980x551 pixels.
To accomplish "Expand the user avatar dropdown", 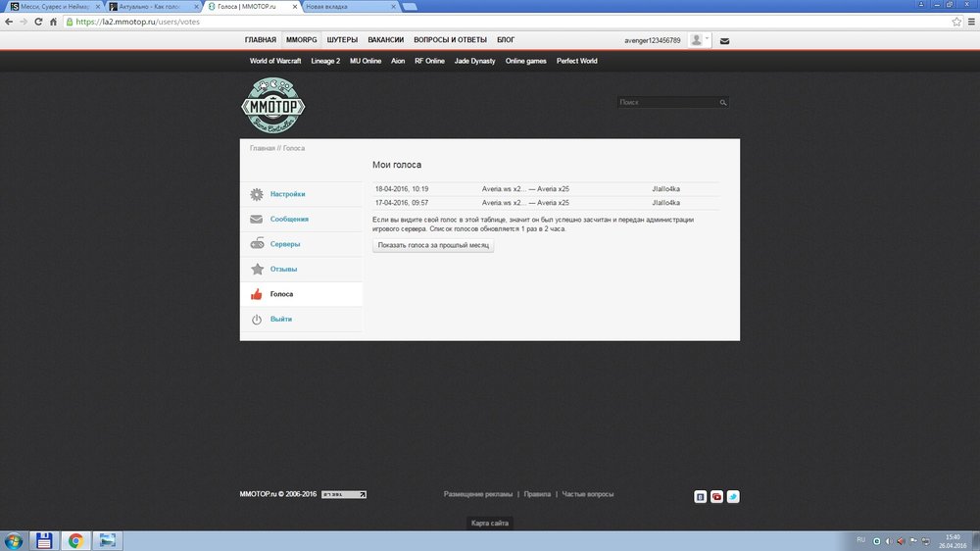I will (700, 40).
